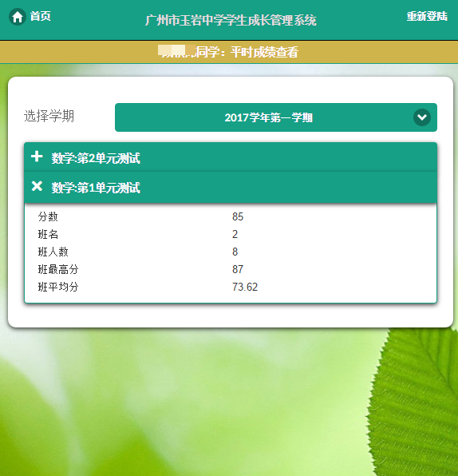Click the 班最高分 value 87

[x=238, y=269]
